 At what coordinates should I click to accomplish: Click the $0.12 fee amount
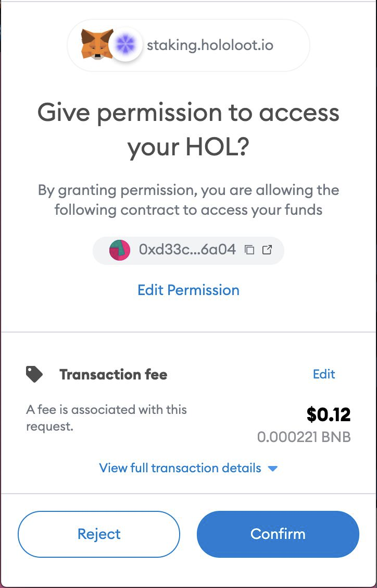pos(328,414)
